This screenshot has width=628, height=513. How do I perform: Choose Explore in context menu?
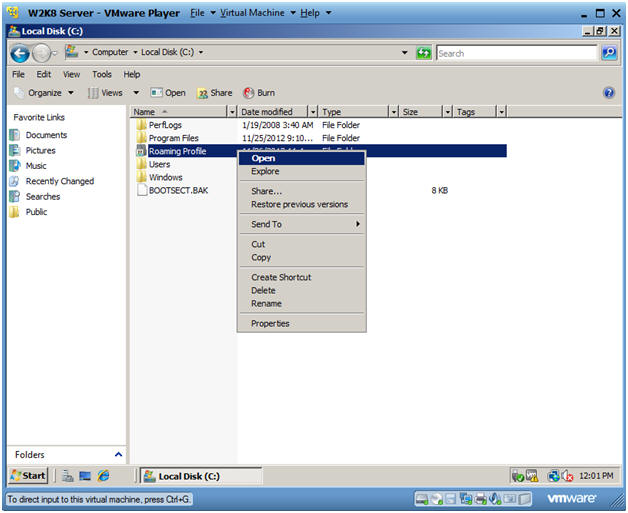tap(302, 171)
